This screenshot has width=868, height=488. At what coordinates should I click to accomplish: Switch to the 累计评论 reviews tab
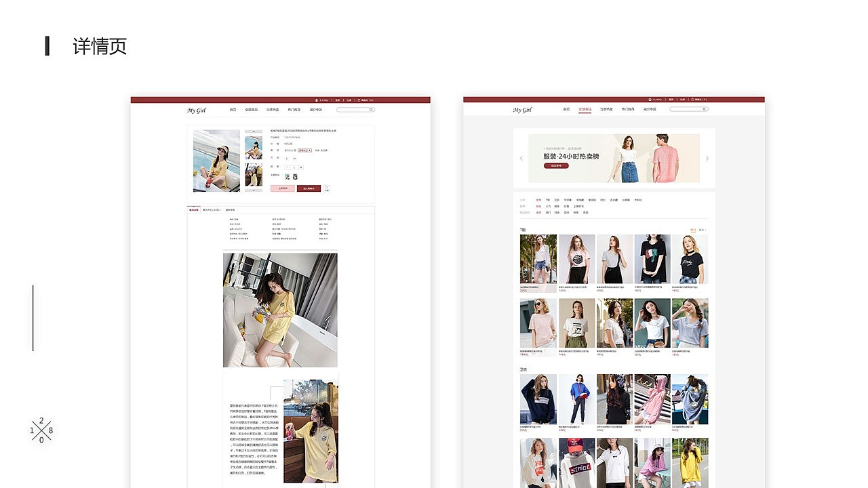pyautogui.click(x=212, y=210)
